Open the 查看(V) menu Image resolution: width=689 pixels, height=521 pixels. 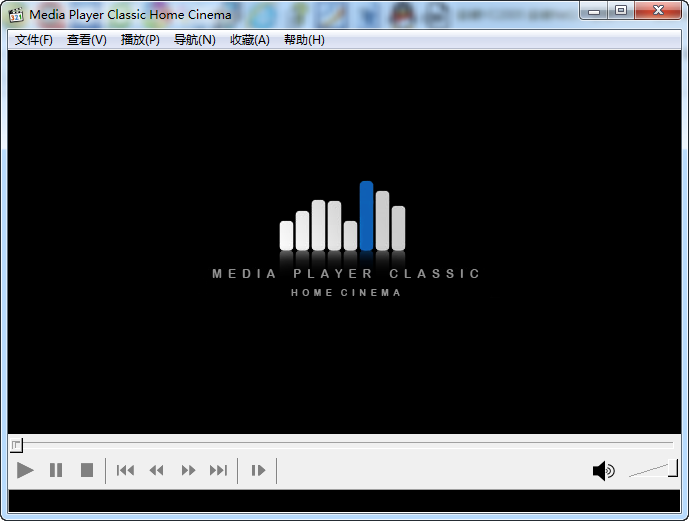[87, 40]
